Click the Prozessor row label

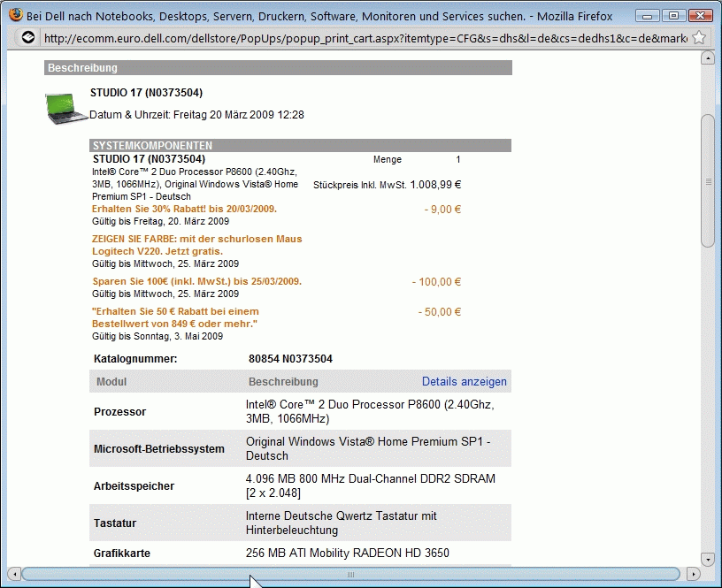119,412
